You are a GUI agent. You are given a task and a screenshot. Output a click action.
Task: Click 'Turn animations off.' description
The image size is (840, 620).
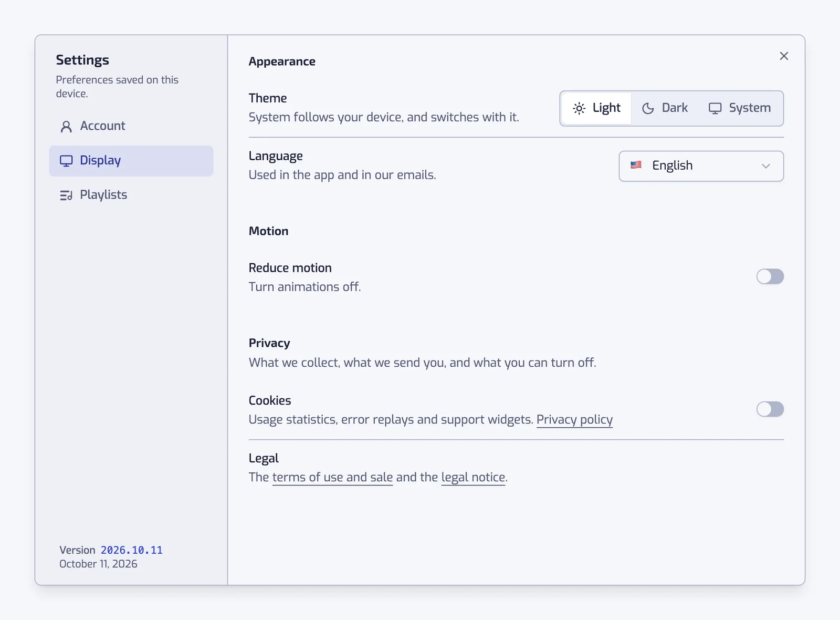304,287
